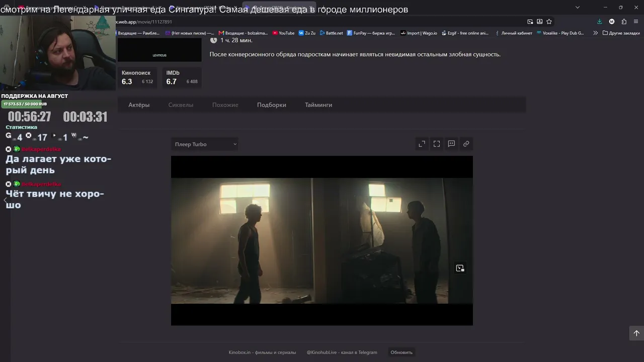
Task: Open the YouTube bookmark
Action: pos(283,33)
